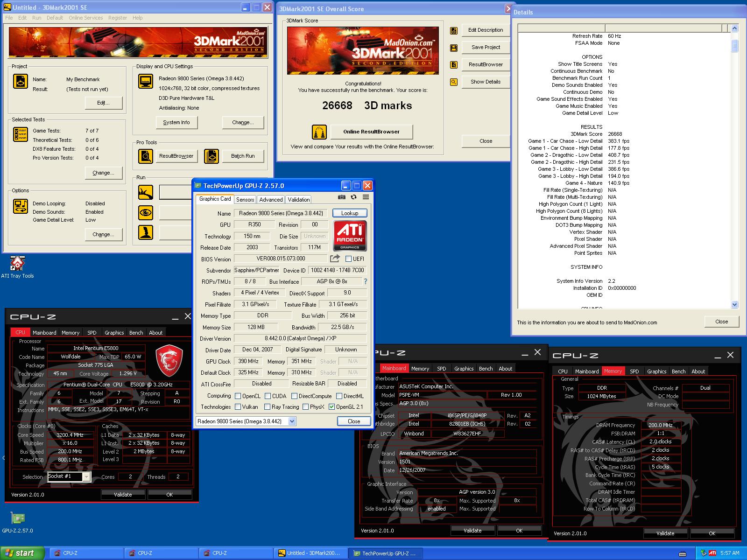Click the empty Run benchmark field in 3DMark
747x560 pixels.
click(x=176, y=192)
